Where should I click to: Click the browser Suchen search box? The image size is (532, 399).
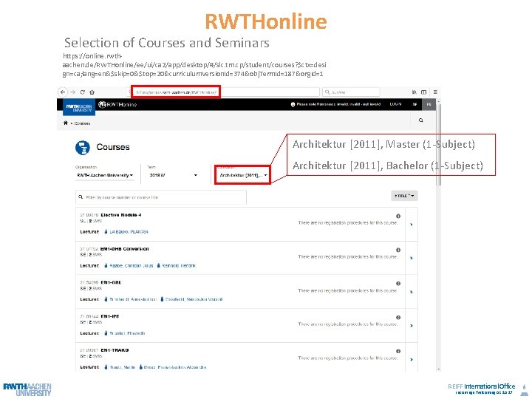[351, 92]
